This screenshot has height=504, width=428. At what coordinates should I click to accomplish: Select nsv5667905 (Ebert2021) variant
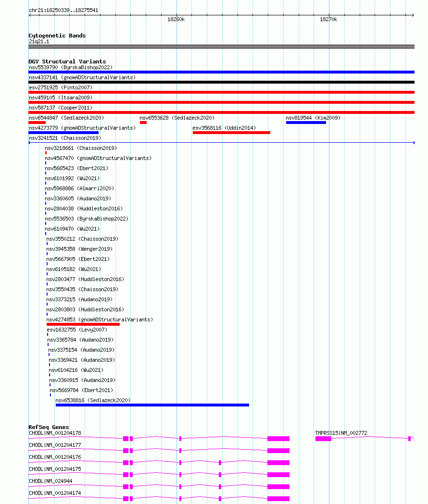tap(78, 259)
